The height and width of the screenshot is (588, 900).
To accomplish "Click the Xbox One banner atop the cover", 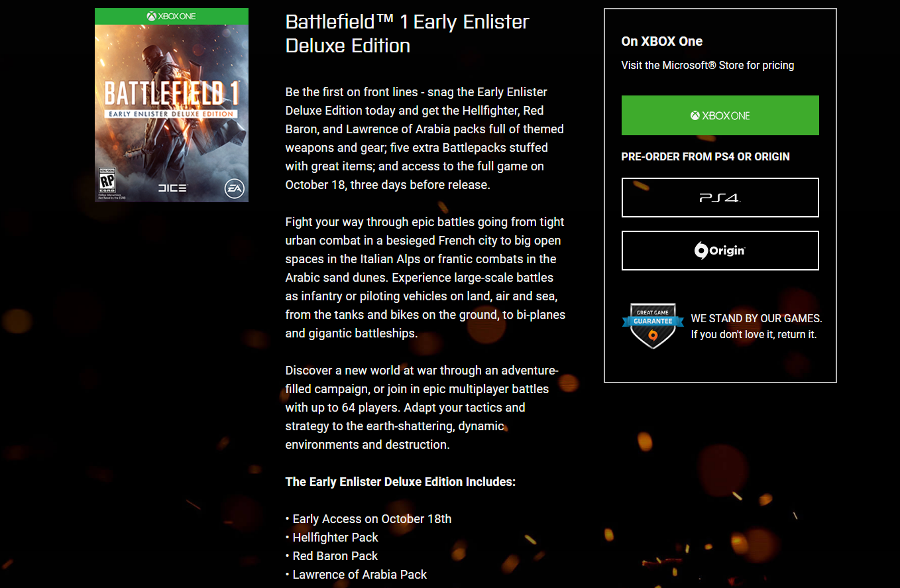I will pyautogui.click(x=172, y=16).
